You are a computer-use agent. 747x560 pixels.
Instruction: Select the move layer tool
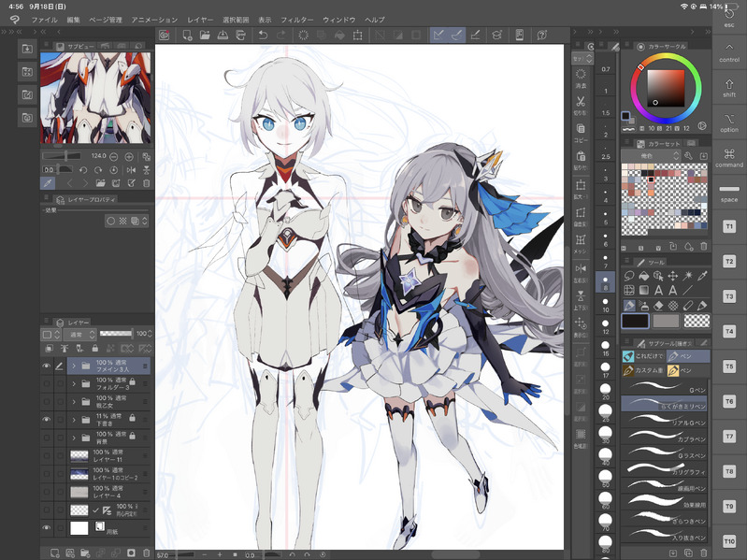pos(673,276)
